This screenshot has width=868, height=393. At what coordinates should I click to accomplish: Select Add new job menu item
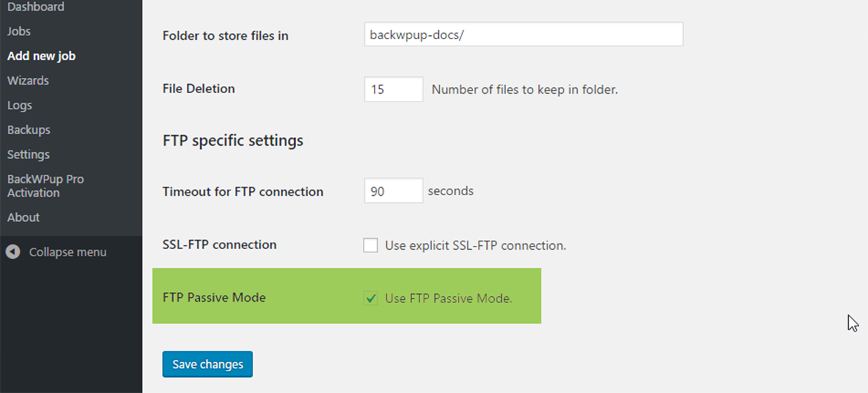point(42,56)
